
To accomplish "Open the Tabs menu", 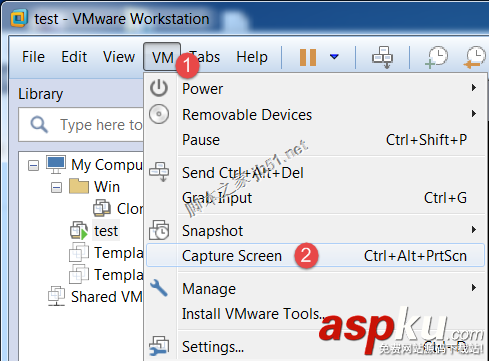I will click(x=205, y=57).
